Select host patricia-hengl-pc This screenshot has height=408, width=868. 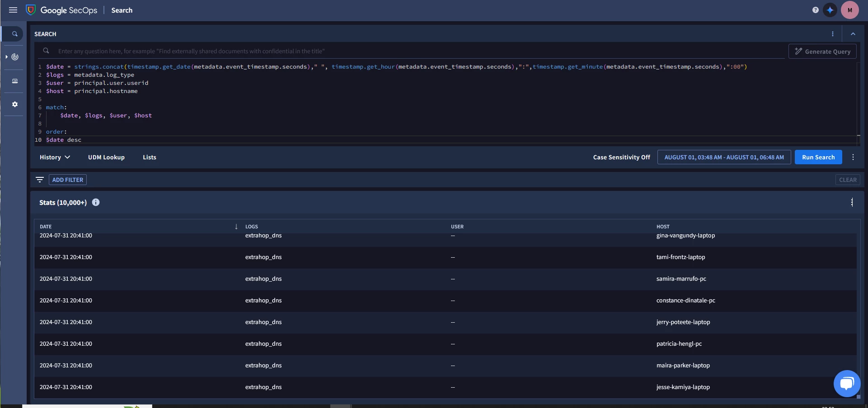click(x=679, y=344)
